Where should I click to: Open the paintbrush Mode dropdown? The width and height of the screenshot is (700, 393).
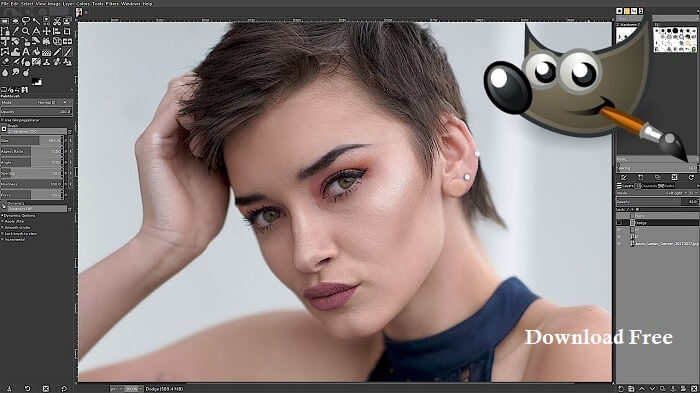click(30, 102)
